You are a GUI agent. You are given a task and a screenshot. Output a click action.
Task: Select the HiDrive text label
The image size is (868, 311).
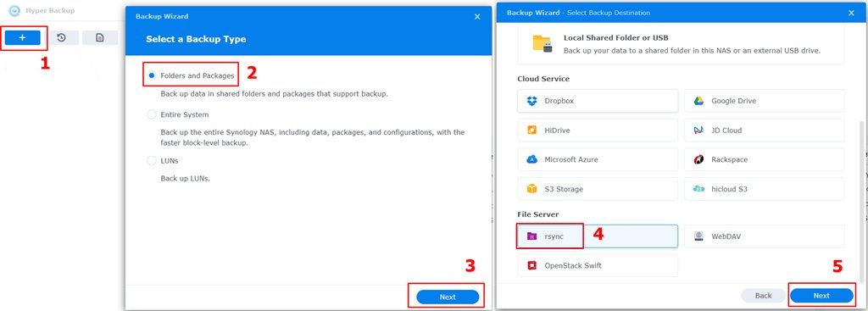[558, 130]
